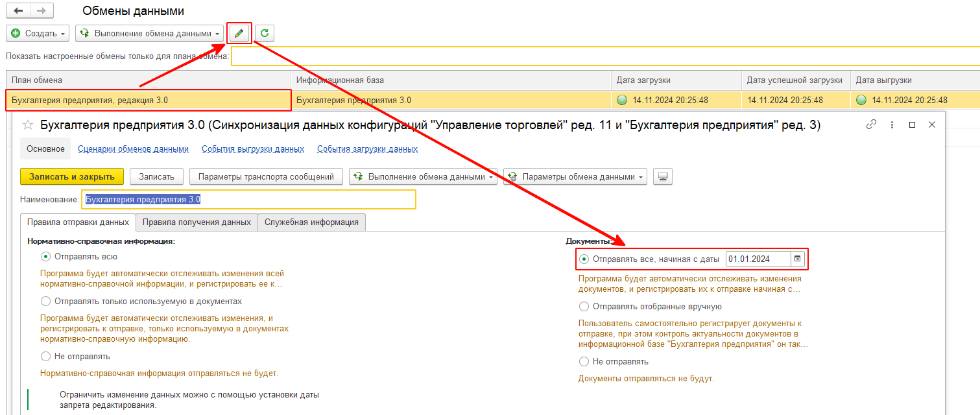980x415 pixels.
Task: Open the Параметры обмена данными dropdown
Action: point(575,176)
